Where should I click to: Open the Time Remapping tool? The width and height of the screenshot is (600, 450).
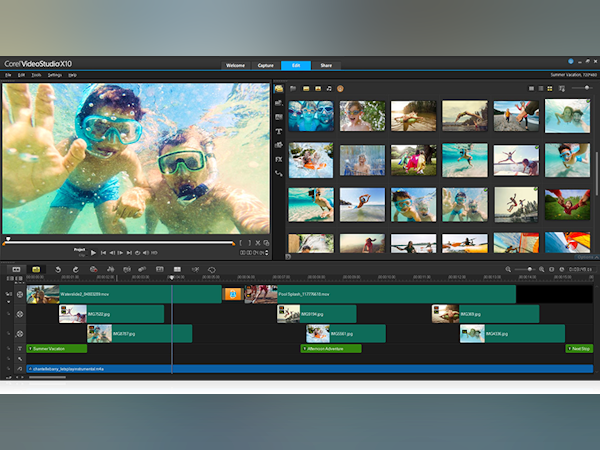pyautogui.click(x=195, y=269)
